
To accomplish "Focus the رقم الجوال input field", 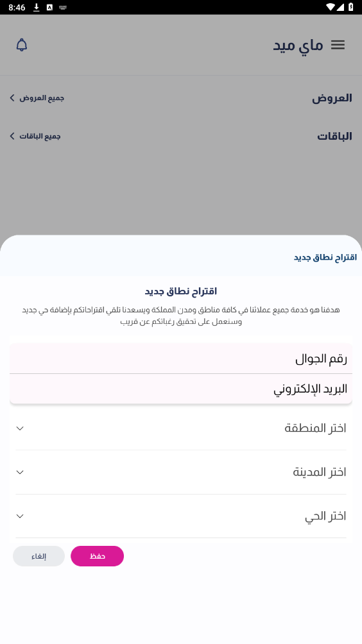I will pyautogui.click(x=181, y=359).
